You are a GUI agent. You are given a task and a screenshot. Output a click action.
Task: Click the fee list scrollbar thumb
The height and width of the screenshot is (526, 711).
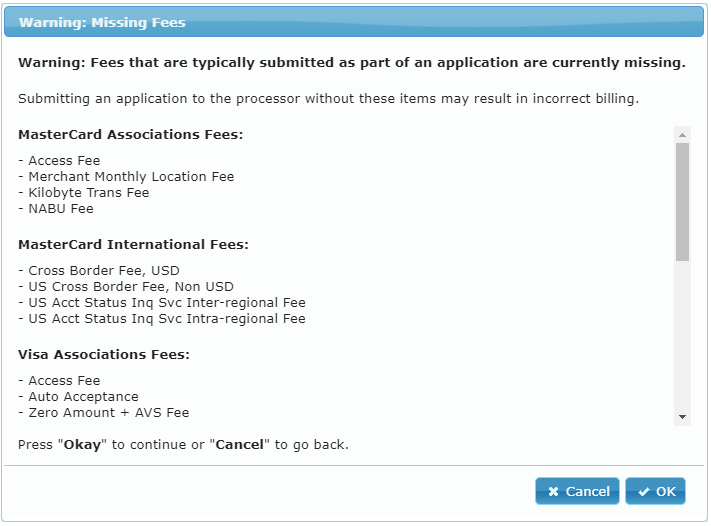682,202
